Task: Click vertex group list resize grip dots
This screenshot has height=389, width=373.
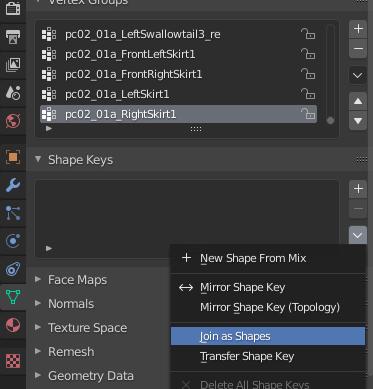Action: (196, 129)
